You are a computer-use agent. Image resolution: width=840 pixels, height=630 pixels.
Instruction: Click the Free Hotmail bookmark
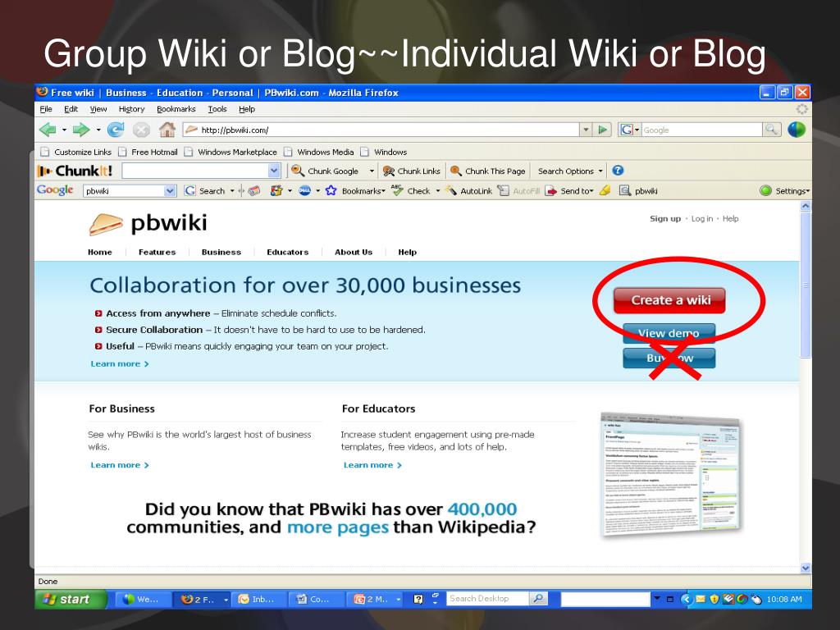(x=148, y=152)
